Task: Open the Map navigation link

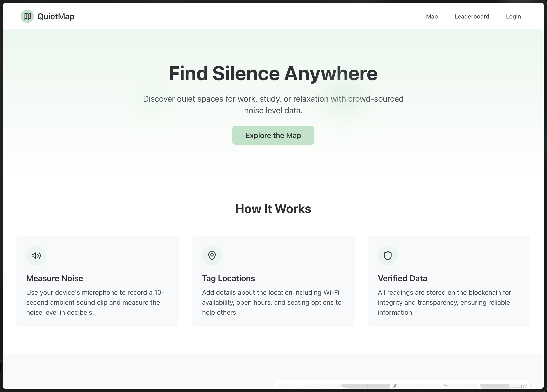Action: pyautogui.click(x=431, y=16)
